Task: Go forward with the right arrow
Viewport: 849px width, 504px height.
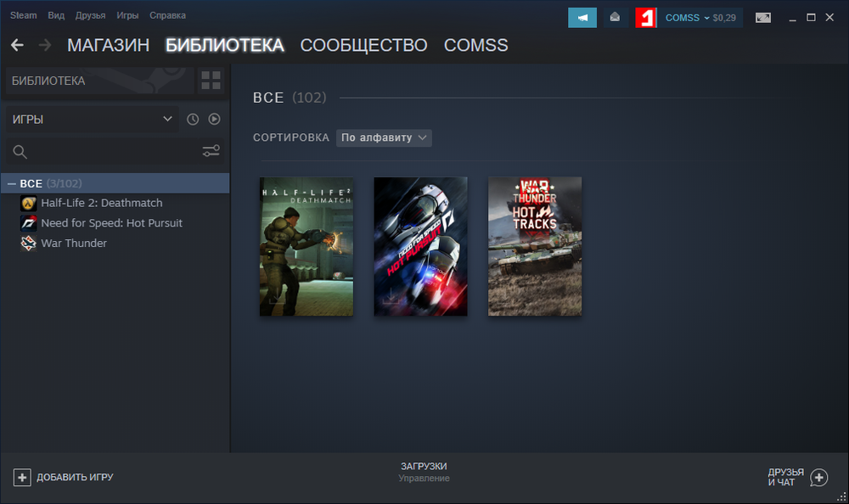Action: pos(45,45)
